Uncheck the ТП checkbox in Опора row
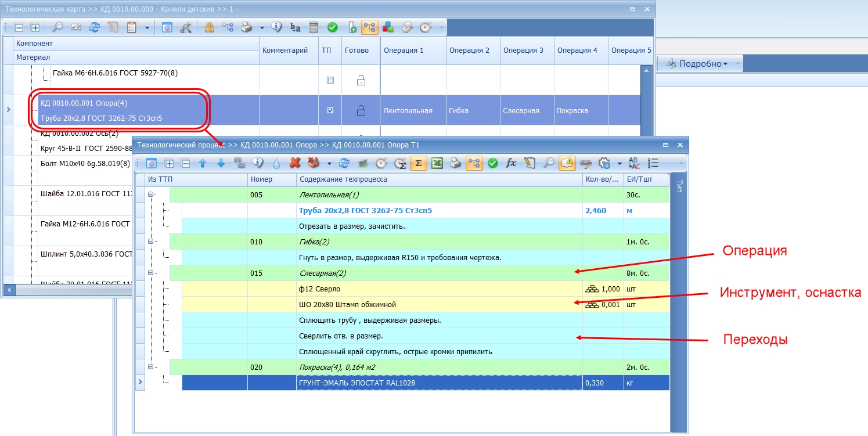Screen dimensions: 868x436 [330, 110]
